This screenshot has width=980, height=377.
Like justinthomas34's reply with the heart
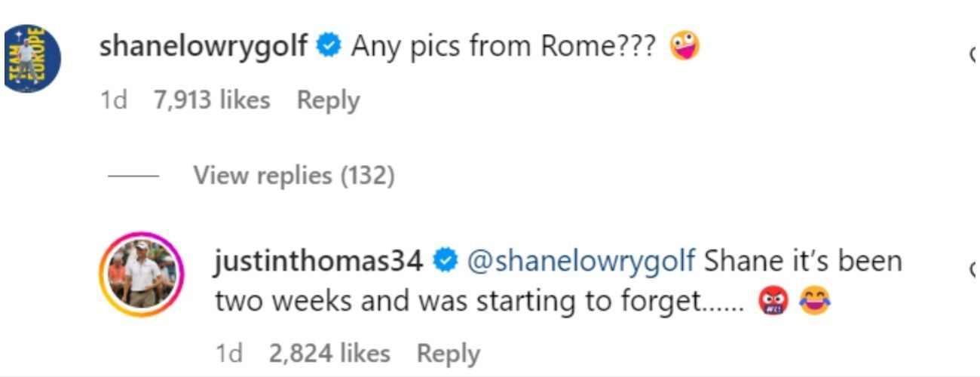(x=974, y=269)
